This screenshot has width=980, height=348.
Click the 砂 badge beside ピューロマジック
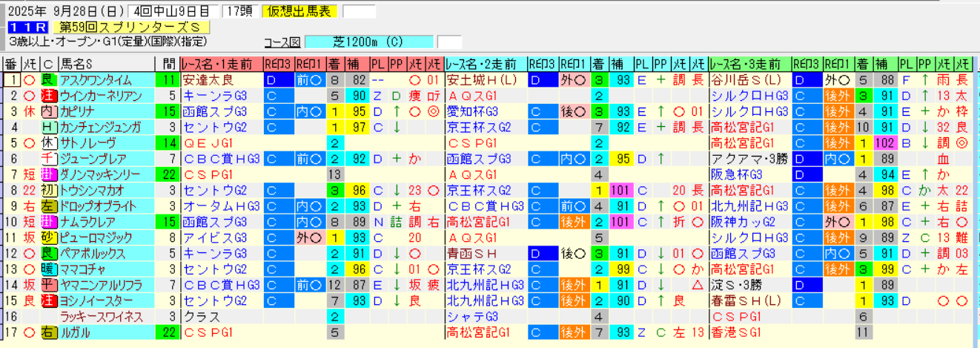click(48, 237)
